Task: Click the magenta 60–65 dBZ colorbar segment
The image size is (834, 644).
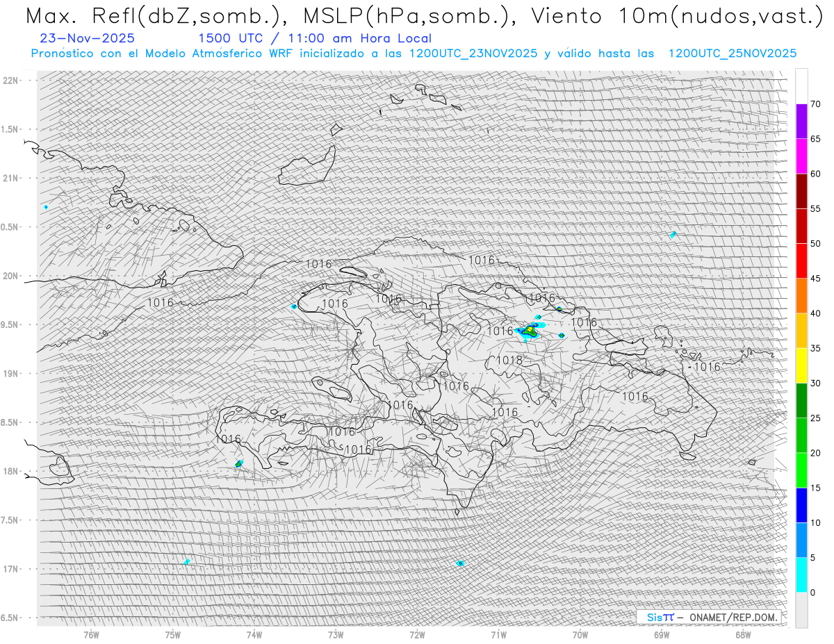Action: coord(801,156)
